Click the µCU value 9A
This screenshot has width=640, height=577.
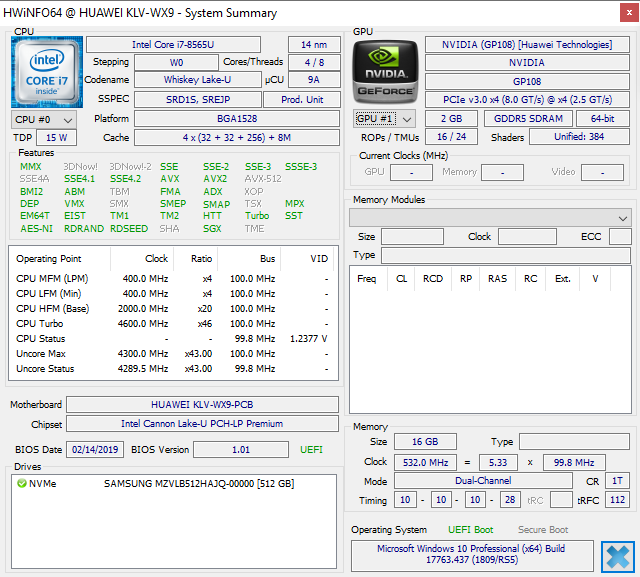tap(314, 80)
